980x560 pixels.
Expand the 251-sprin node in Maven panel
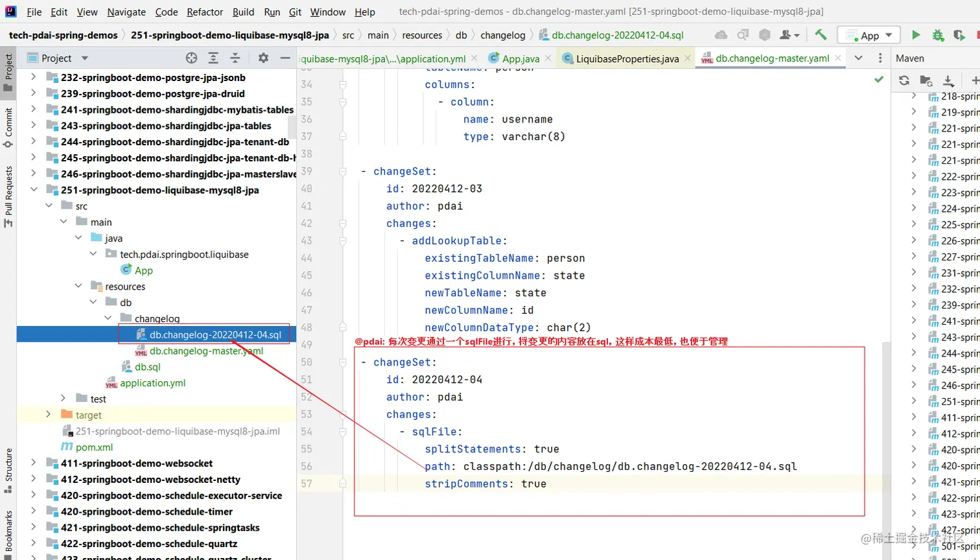pos(914,401)
